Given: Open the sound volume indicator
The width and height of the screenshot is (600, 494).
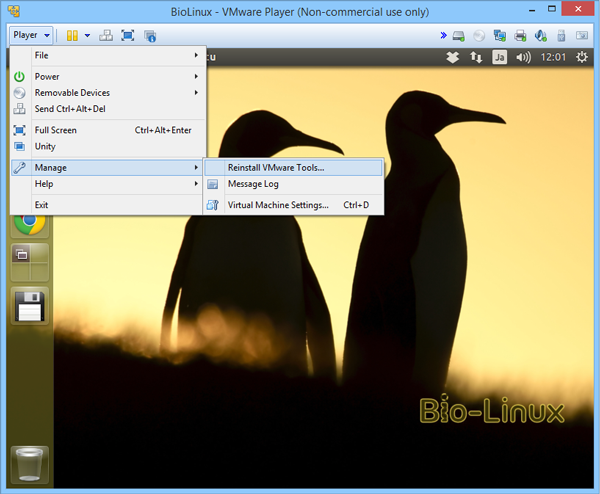Looking at the screenshot, I should click(x=523, y=57).
